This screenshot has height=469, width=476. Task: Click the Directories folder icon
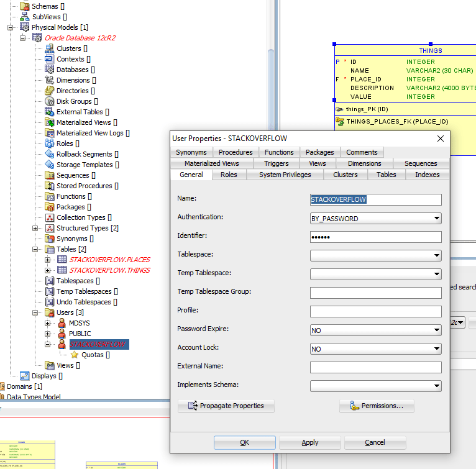click(50, 91)
